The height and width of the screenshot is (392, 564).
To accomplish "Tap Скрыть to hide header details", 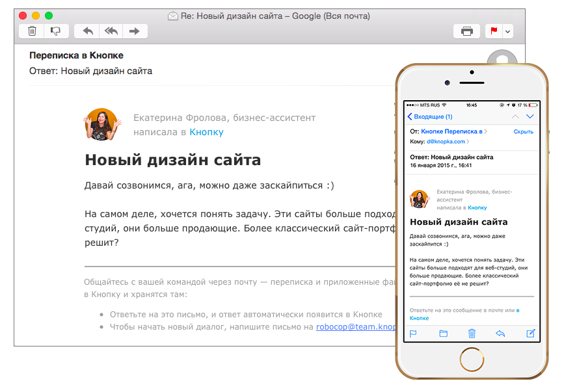I will pyautogui.click(x=523, y=131).
